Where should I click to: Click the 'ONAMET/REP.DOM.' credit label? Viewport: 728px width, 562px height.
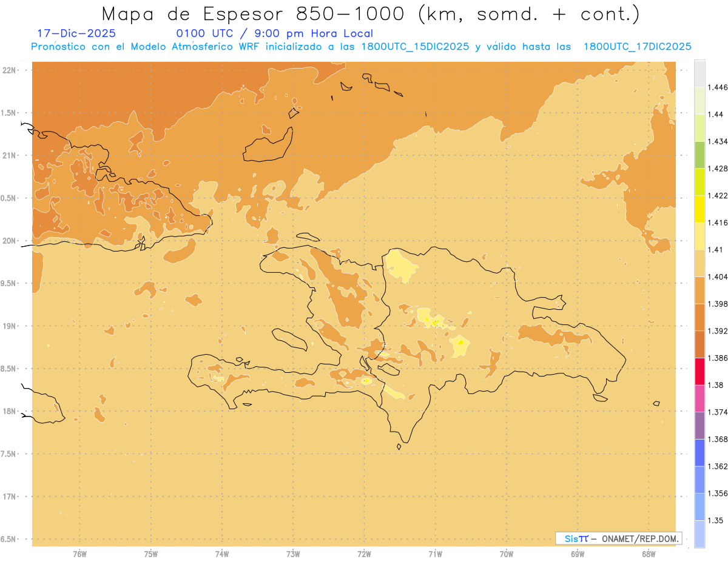[x=640, y=538]
